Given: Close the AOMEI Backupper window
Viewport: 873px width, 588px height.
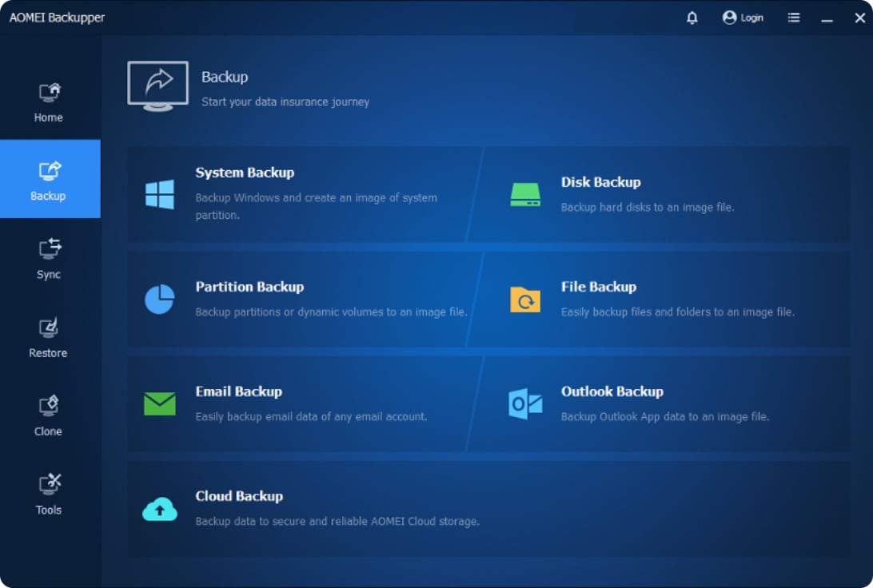Looking at the screenshot, I should [x=859, y=18].
